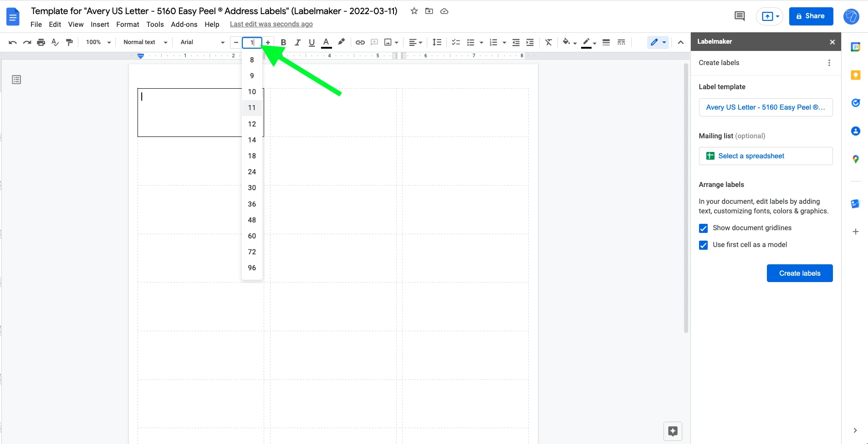Open the Add-ons menu
The image size is (868, 444).
tap(184, 25)
